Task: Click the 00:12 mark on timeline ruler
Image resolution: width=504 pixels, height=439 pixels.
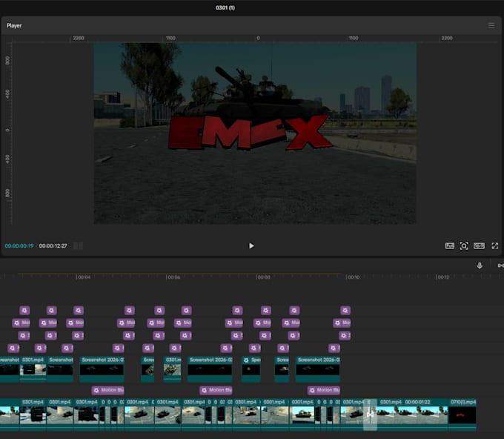Action: [x=443, y=277]
